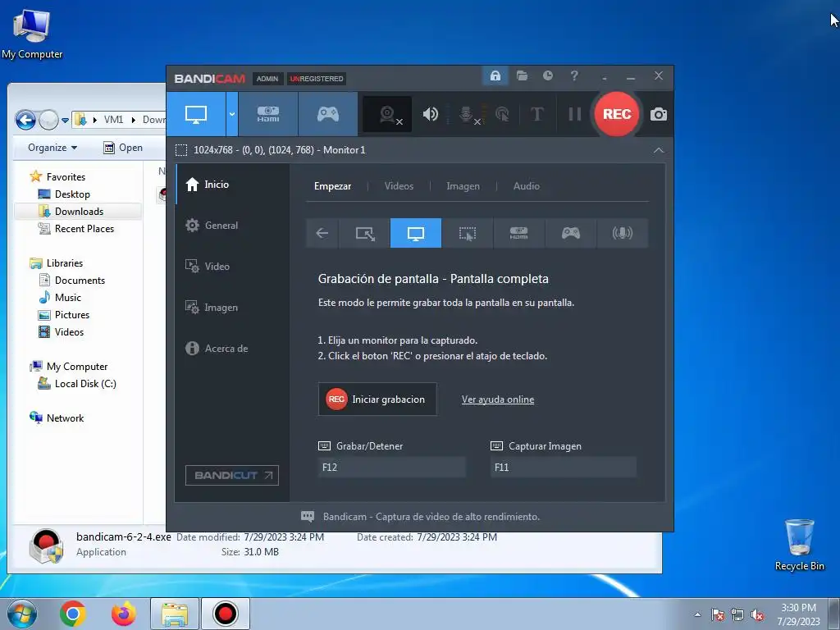Select Pictures library
Viewport: 840px width, 630px height.
pos(72,314)
